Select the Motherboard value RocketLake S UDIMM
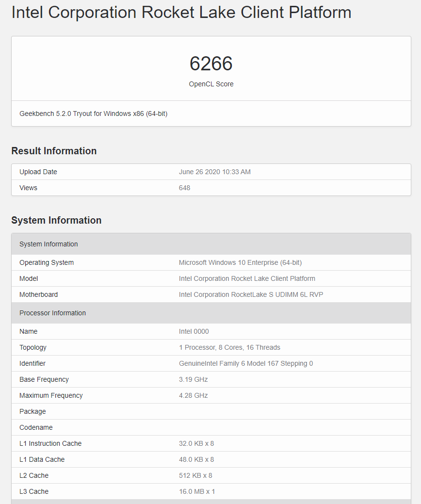The width and height of the screenshot is (421, 504). point(251,294)
